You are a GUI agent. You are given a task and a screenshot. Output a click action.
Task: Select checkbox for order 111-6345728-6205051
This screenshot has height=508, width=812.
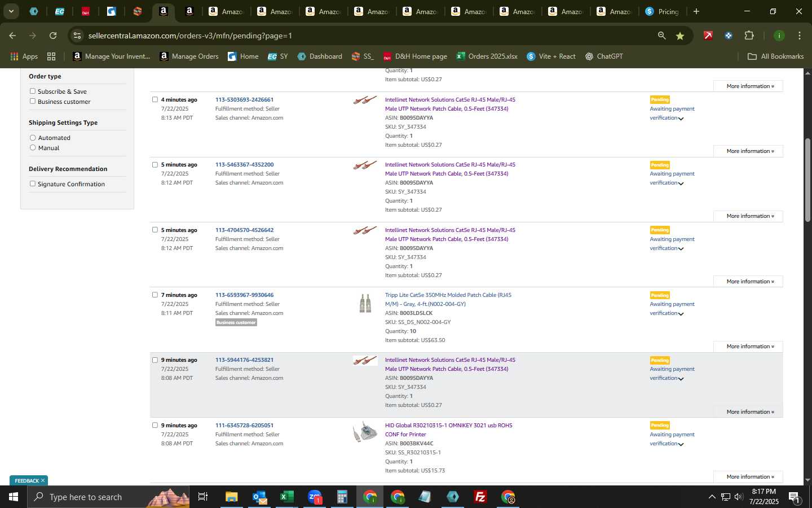[x=155, y=425]
